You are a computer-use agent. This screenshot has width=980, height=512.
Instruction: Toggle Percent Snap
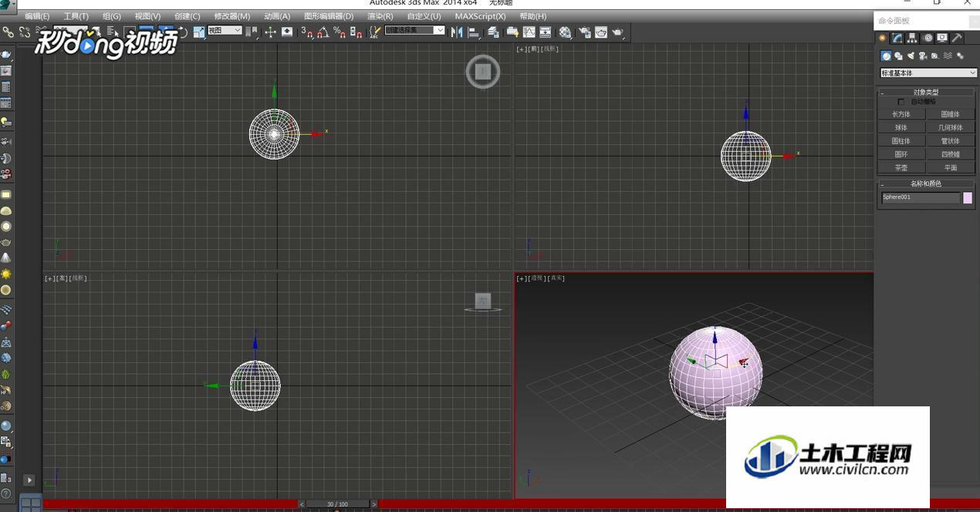(340, 32)
